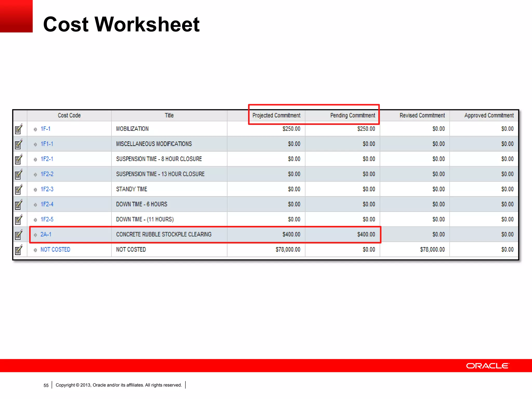This screenshot has height=399, width=532.
Task: Sort by the Cost Code column header
Action: coord(69,115)
